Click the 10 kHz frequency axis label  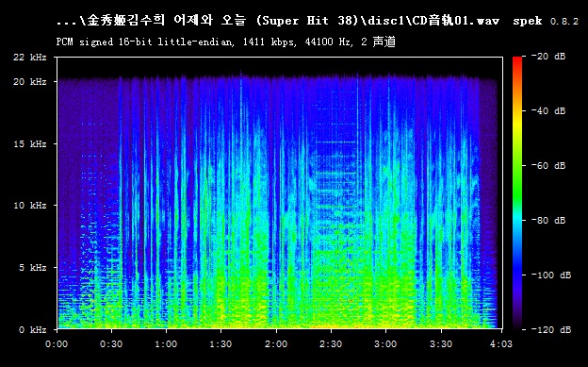pyautogui.click(x=29, y=206)
